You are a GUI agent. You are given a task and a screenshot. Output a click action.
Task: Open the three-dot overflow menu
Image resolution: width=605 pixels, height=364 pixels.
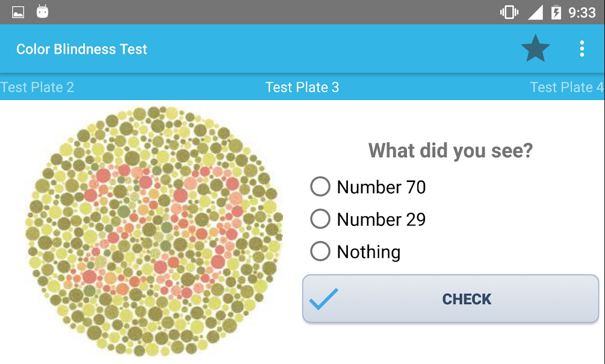tap(582, 49)
